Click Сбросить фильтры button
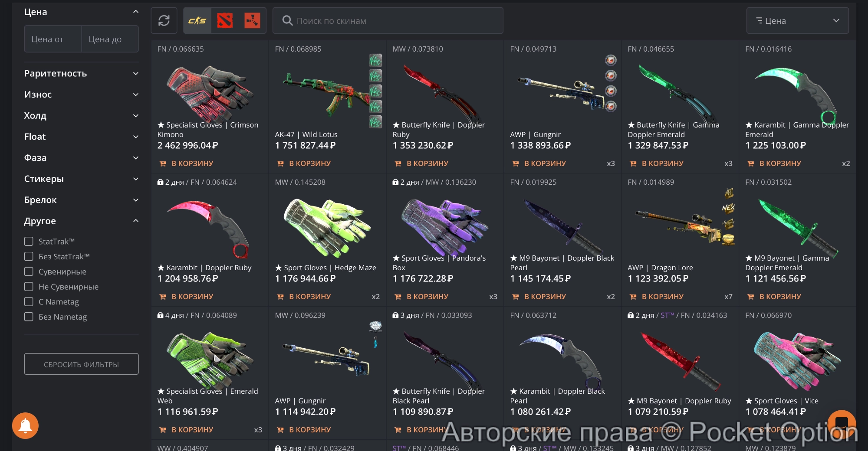The image size is (868, 451). pos(81,364)
